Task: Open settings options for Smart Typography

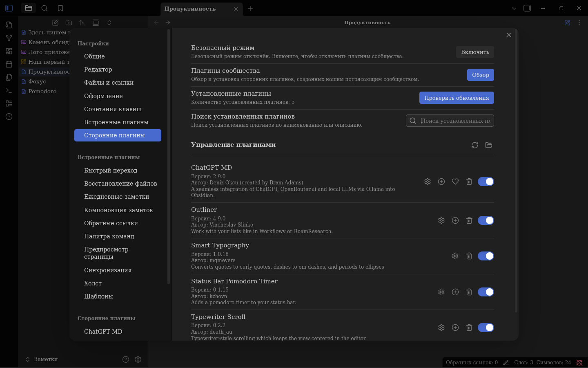Action: tap(455, 256)
